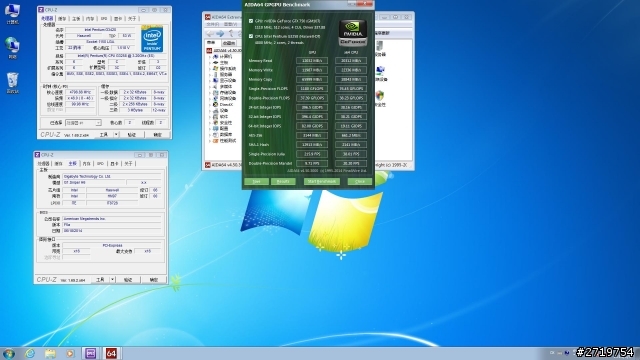Expand the 操作系统 tree node arrow

[211, 69]
